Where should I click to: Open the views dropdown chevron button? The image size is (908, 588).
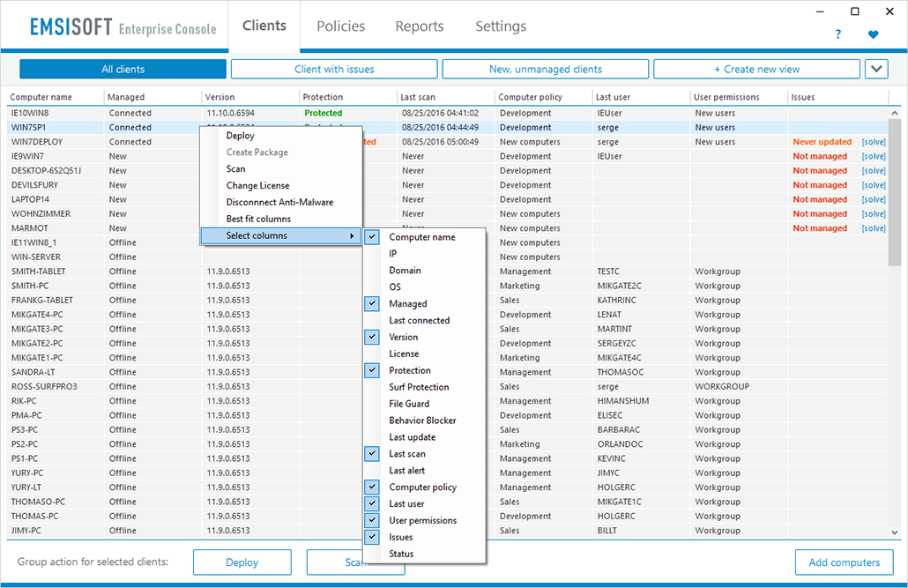[876, 69]
